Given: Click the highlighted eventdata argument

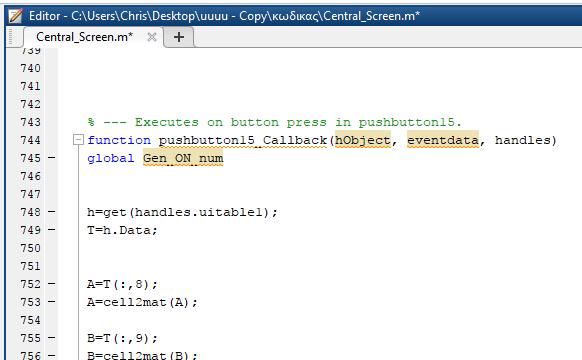Looking at the screenshot, I should [443, 140].
